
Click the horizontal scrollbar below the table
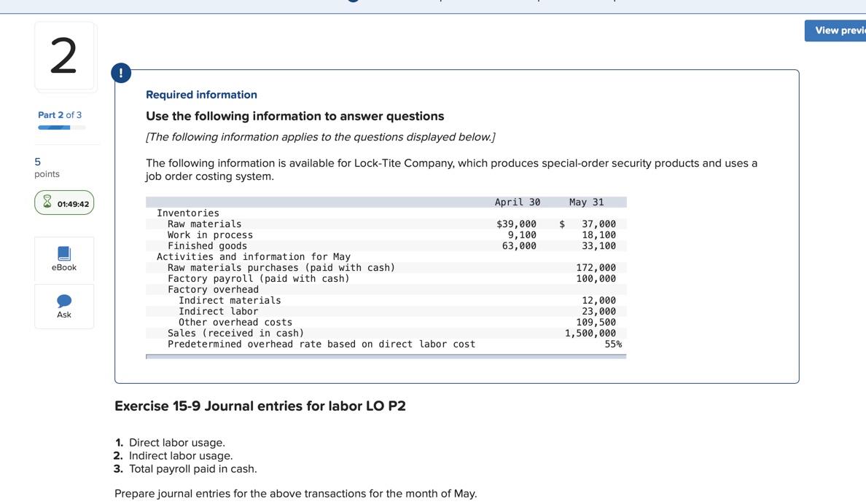(386, 356)
